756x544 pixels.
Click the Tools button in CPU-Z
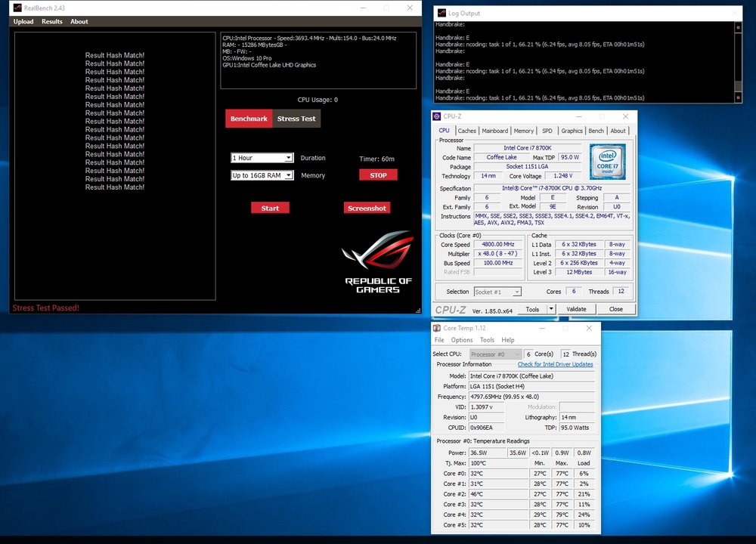[x=532, y=309]
